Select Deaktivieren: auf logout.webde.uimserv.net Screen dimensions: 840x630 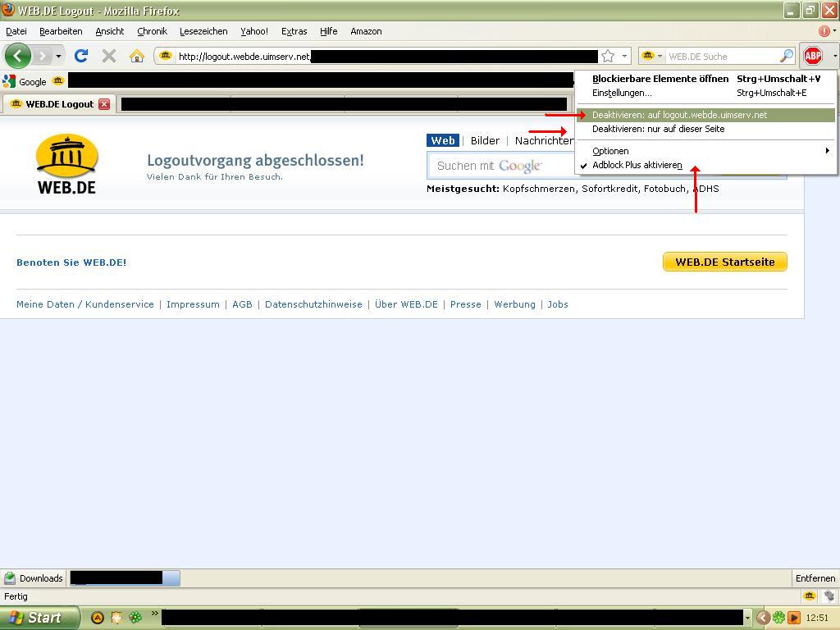(x=706, y=115)
